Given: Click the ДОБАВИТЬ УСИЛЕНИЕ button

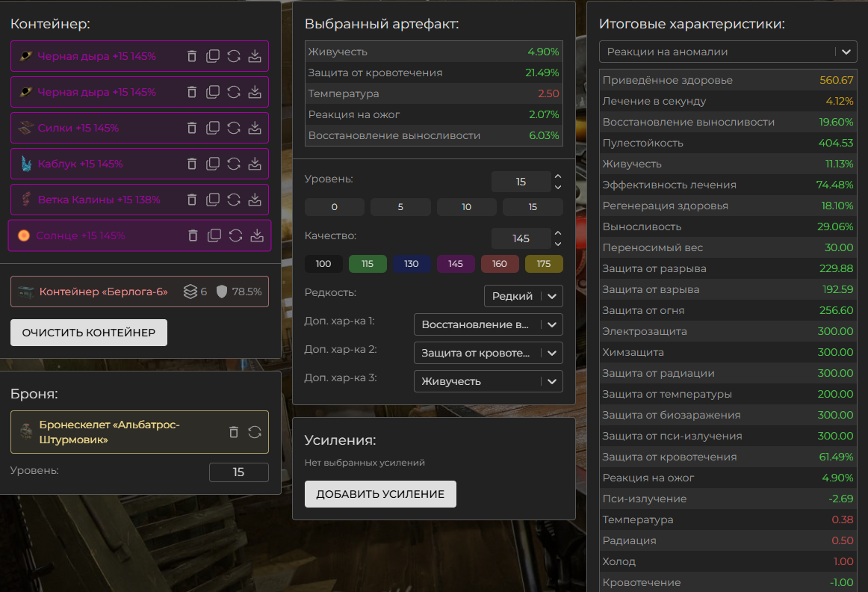Looking at the screenshot, I should (x=380, y=494).
